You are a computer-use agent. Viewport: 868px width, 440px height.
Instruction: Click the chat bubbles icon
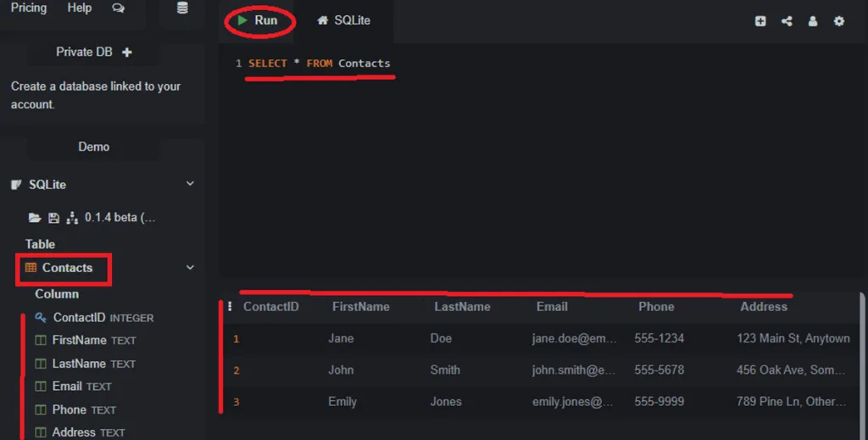pyautogui.click(x=118, y=8)
